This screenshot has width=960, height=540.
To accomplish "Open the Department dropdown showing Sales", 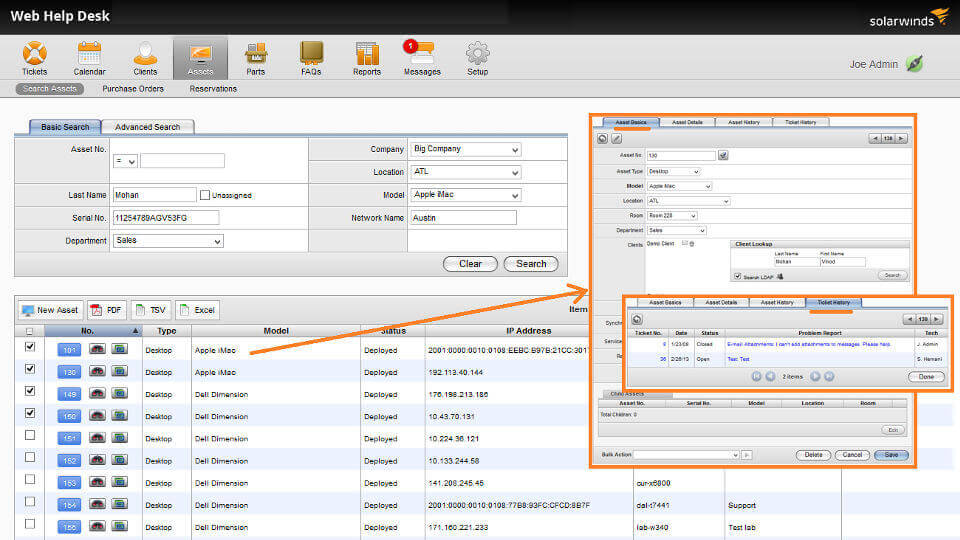I will 168,241.
